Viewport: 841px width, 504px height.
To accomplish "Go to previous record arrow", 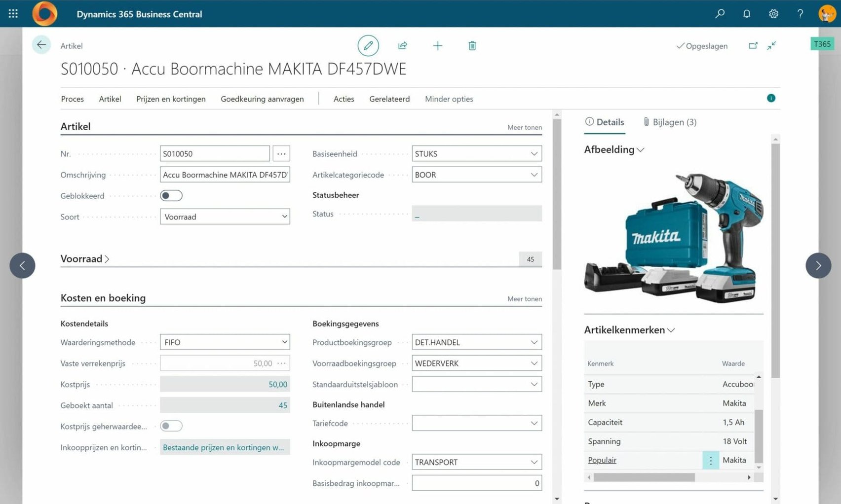I will pyautogui.click(x=22, y=265).
